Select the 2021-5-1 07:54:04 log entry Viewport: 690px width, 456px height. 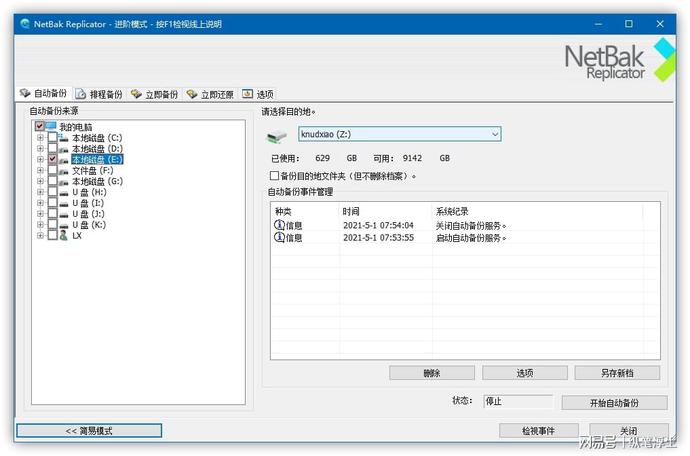pyautogui.click(x=465, y=225)
